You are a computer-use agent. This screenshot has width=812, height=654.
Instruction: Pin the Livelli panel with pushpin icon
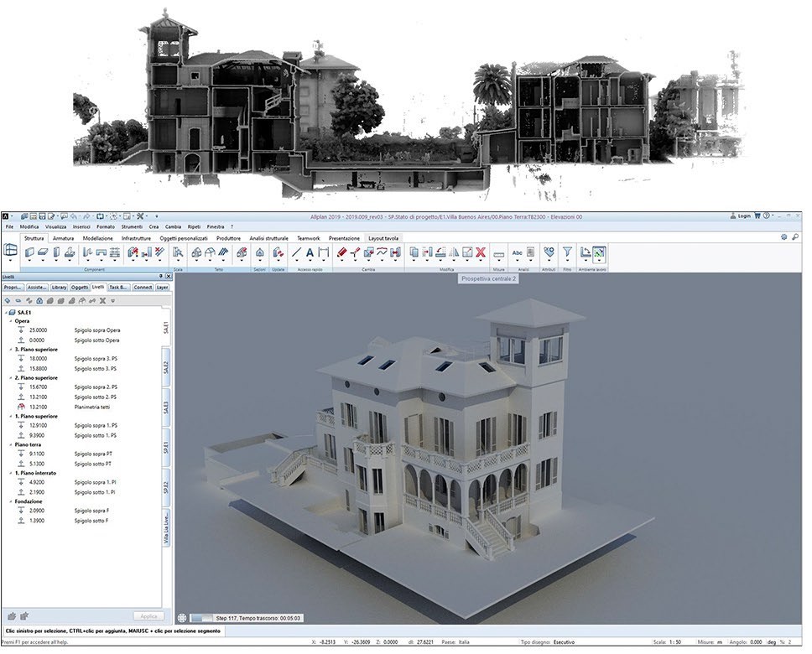(x=159, y=276)
